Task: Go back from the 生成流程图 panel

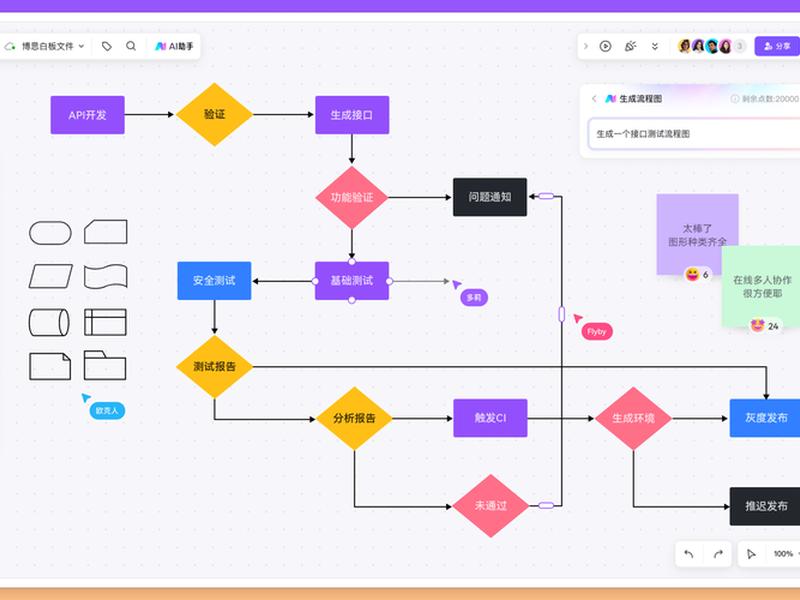Action: tap(594, 98)
